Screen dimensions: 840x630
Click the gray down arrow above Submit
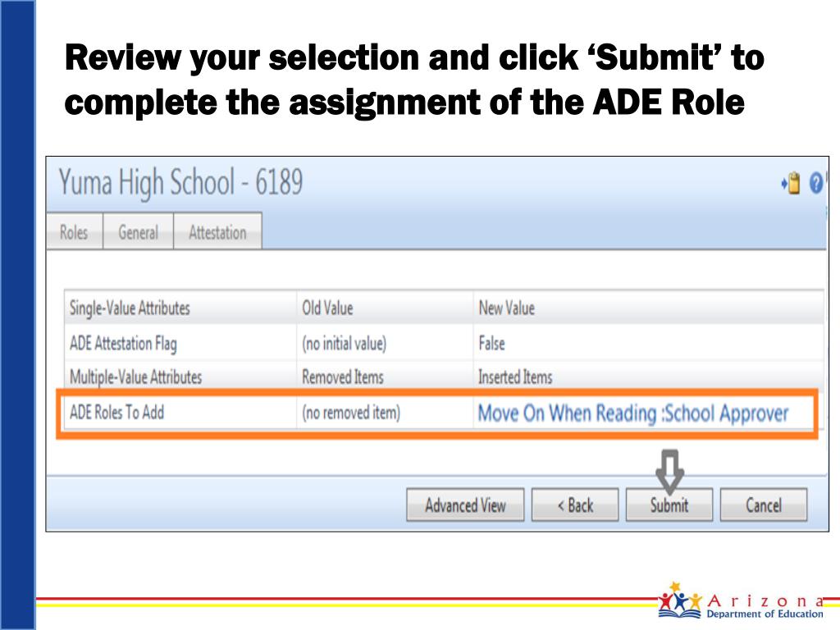tap(669, 471)
